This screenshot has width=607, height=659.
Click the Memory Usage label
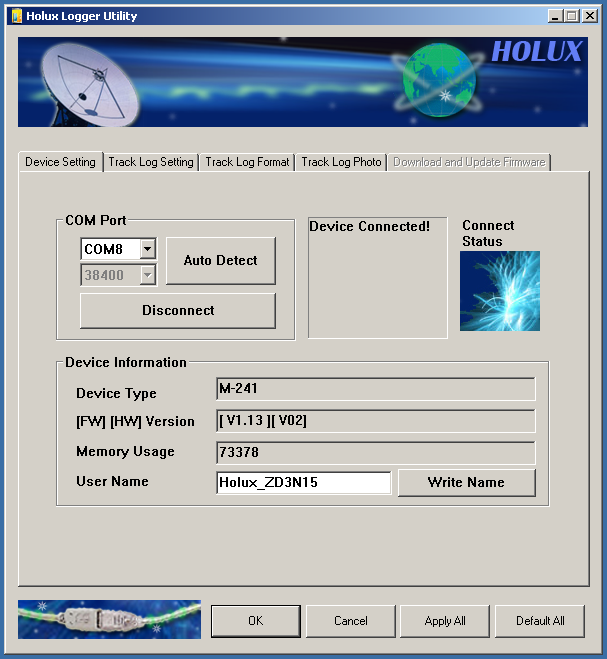(125, 451)
